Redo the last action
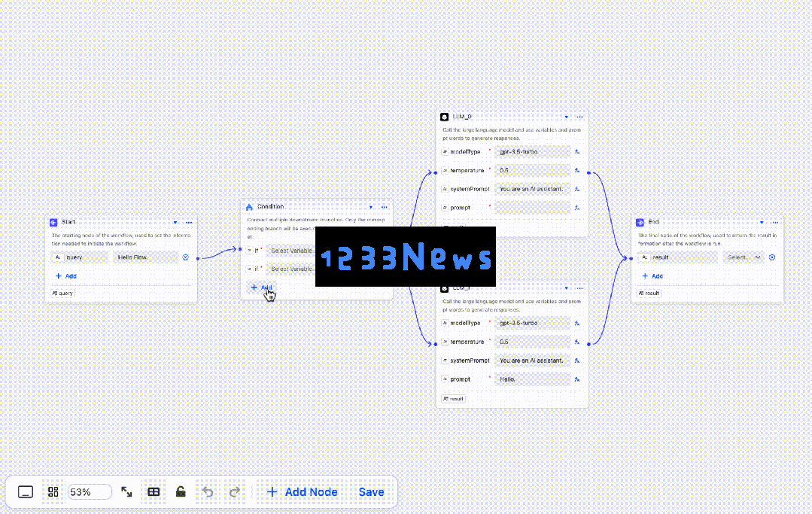Viewport: 812px width, 514px height. pos(235,491)
